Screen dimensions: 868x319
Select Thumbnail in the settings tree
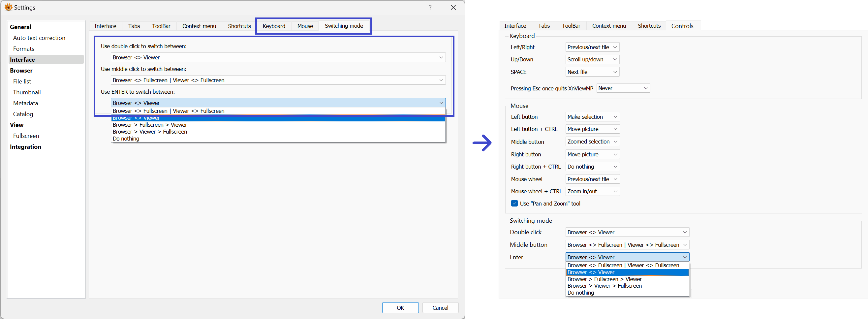27,92
